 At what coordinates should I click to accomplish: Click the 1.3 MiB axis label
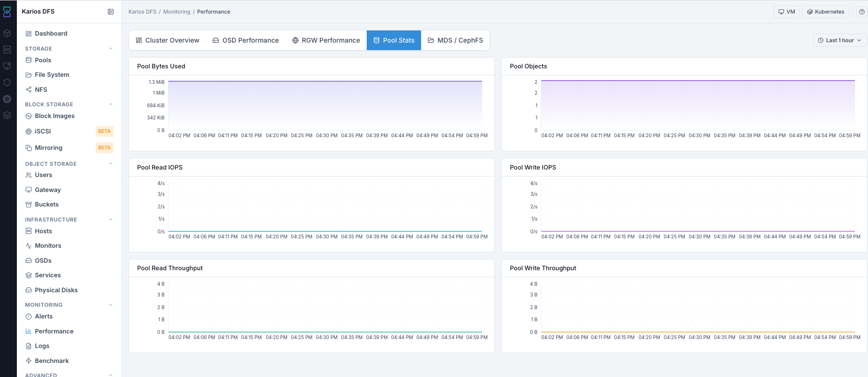point(157,82)
